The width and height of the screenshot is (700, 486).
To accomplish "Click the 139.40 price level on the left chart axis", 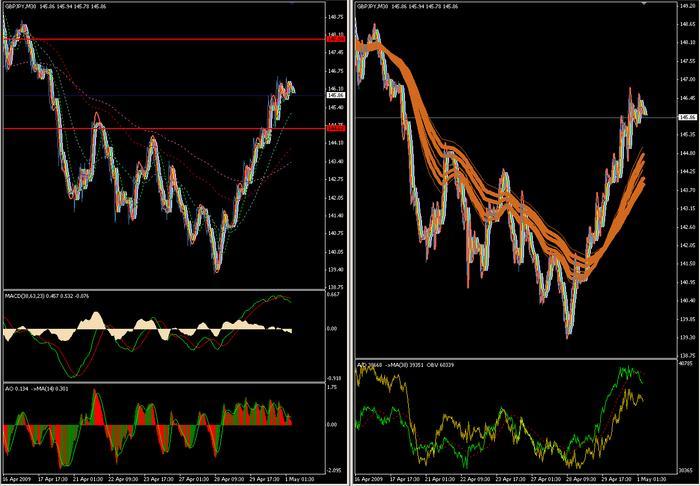I will point(335,270).
